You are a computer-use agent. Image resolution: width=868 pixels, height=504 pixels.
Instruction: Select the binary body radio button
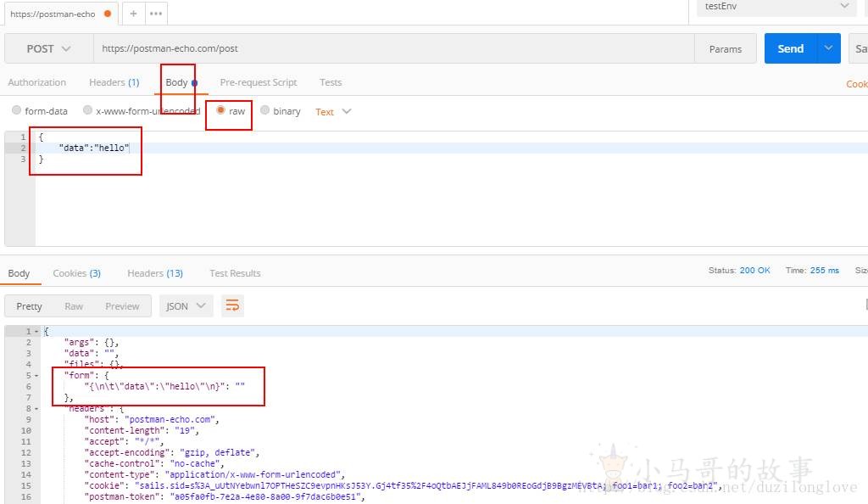click(264, 110)
